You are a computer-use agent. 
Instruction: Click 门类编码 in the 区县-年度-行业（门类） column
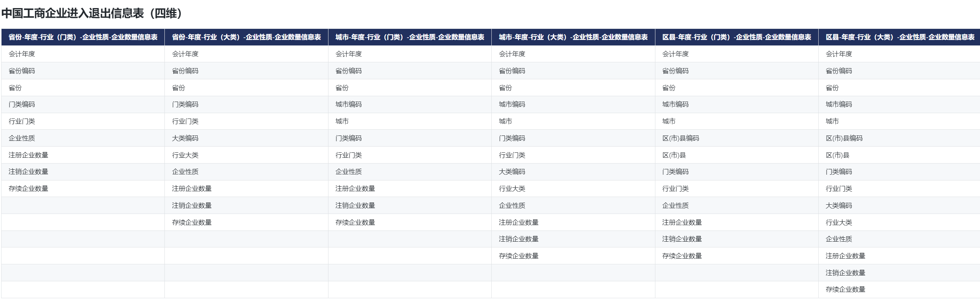coord(676,172)
